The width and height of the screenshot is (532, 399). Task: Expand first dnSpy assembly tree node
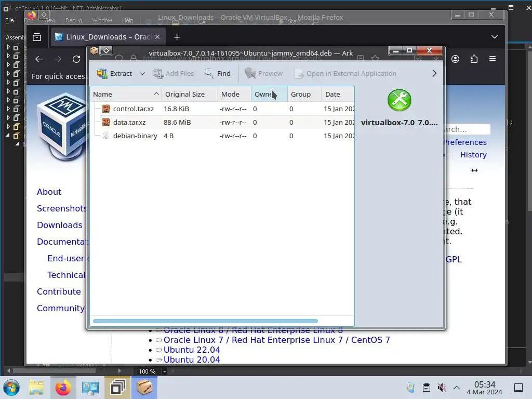8,47
